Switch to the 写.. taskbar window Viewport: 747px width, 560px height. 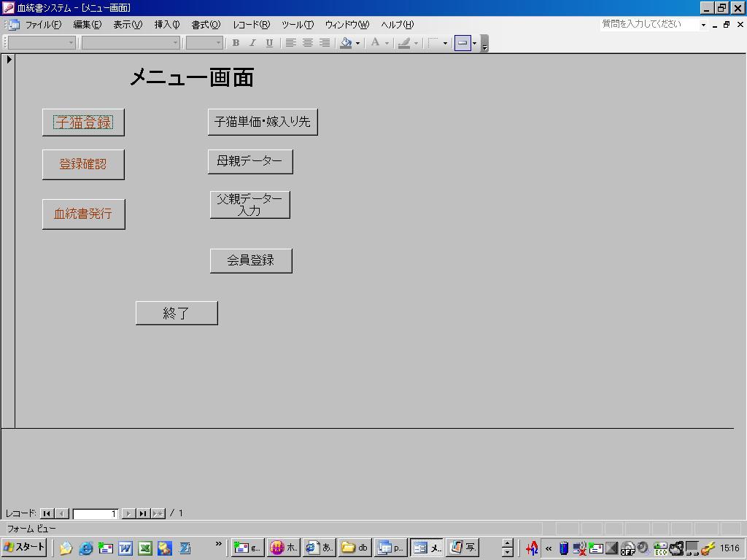462,548
